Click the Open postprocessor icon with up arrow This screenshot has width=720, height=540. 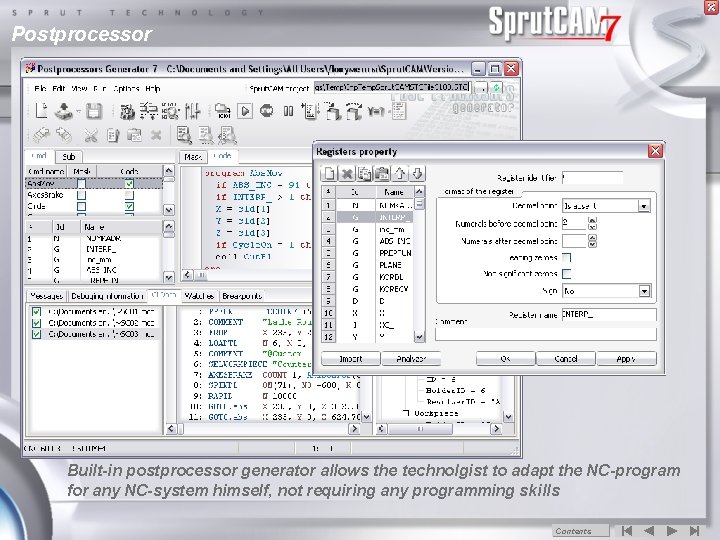63,111
